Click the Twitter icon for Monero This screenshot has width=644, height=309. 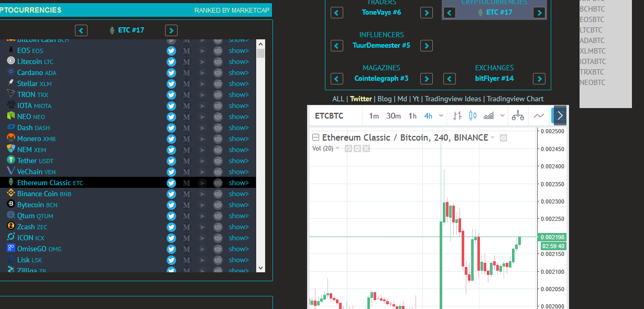171,138
